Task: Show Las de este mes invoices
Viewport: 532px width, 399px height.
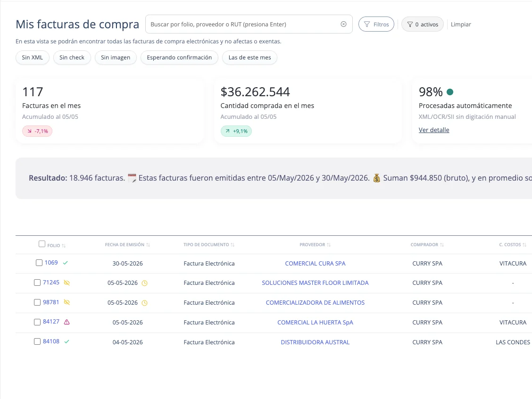Action: [x=249, y=58]
